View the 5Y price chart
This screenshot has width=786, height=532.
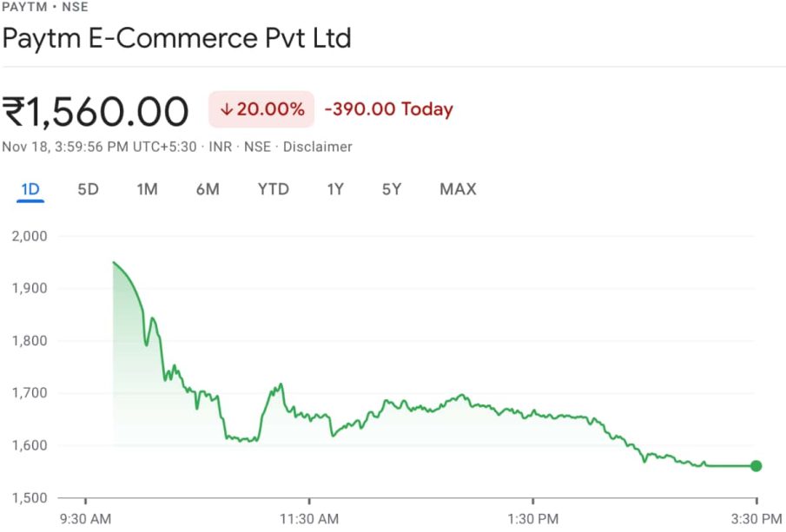click(392, 189)
